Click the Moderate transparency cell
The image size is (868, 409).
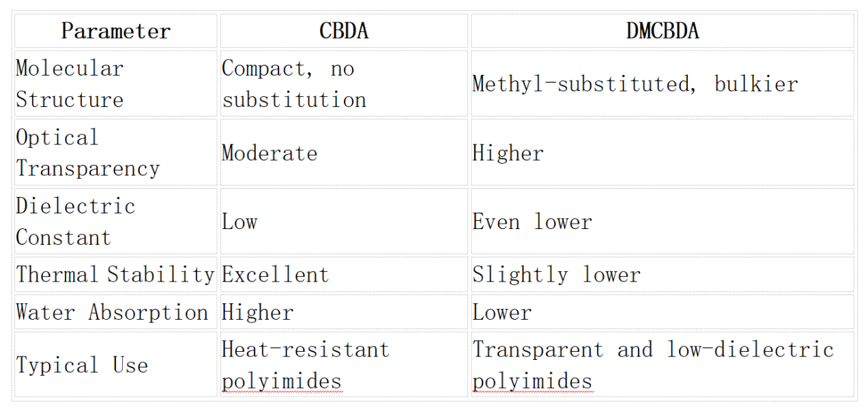343,152
